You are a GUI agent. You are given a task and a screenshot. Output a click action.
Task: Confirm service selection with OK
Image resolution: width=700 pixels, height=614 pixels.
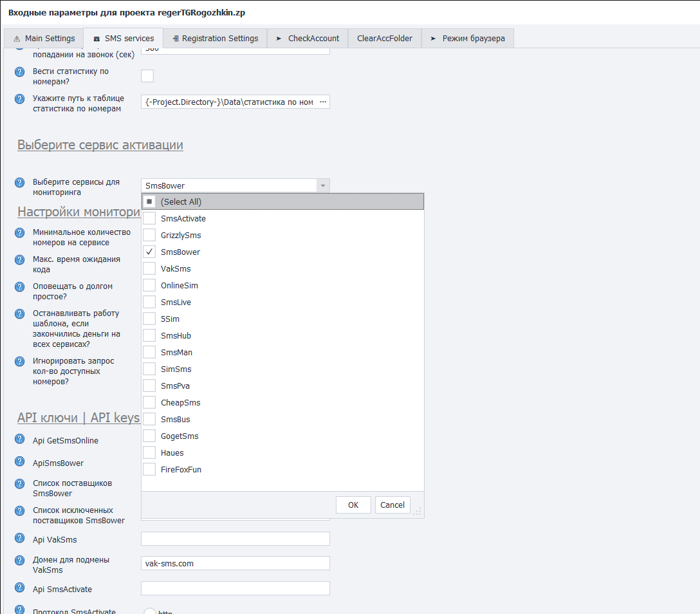[x=353, y=505]
